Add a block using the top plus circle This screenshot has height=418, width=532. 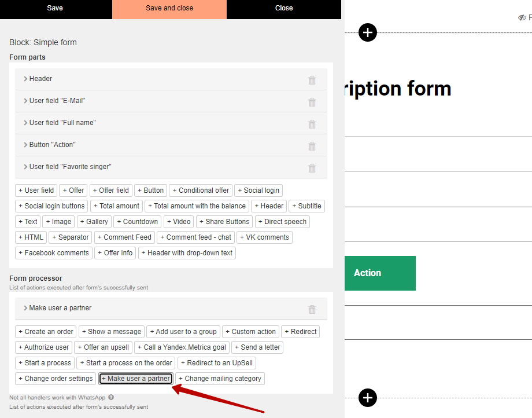click(x=368, y=32)
